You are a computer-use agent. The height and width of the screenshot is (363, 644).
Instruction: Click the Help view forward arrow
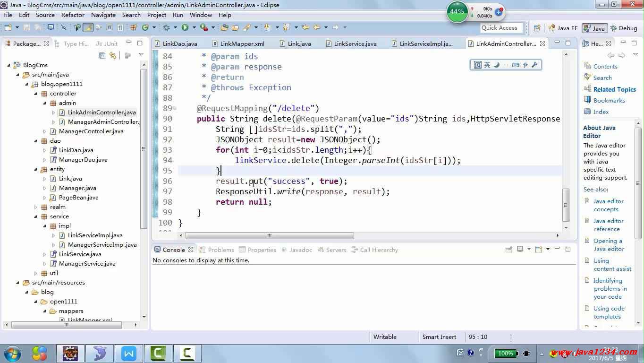[622, 55]
